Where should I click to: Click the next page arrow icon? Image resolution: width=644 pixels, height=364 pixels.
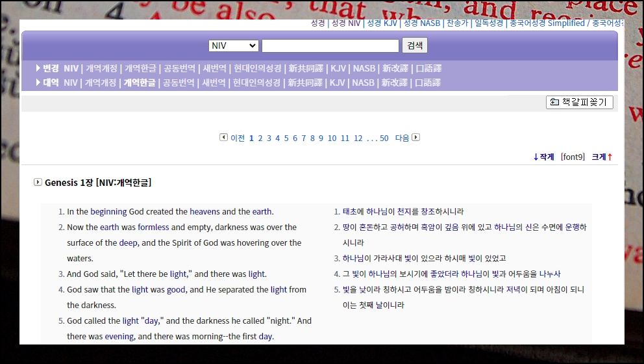[415, 137]
